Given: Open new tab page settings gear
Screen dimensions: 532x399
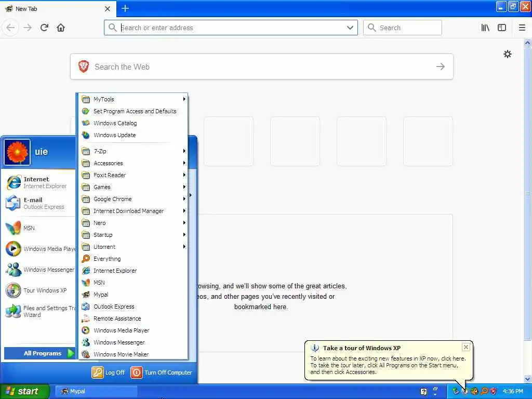Looking at the screenshot, I should (507, 54).
